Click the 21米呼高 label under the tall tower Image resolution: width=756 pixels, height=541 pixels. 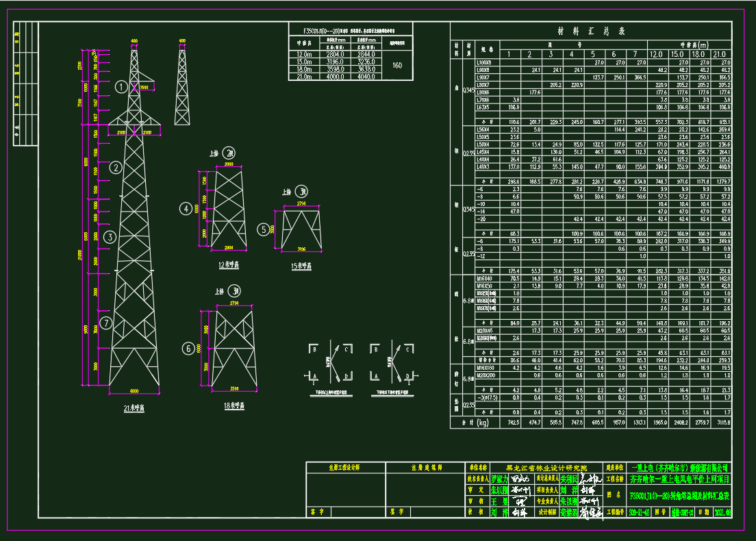pyautogui.click(x=135, y=406)
